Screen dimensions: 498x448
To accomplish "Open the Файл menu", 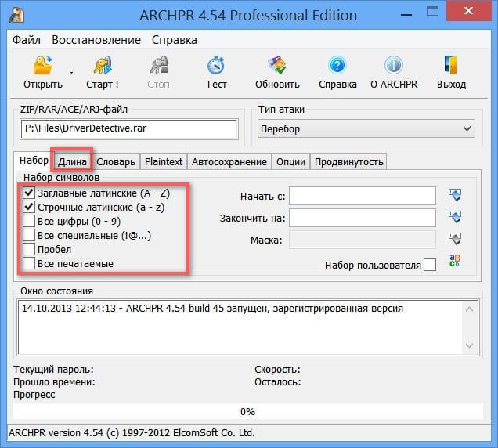I will click(27, 40).
